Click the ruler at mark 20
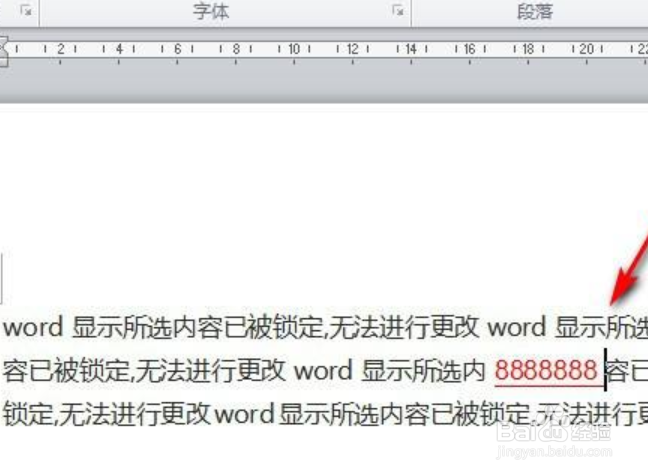 point(586,49)
